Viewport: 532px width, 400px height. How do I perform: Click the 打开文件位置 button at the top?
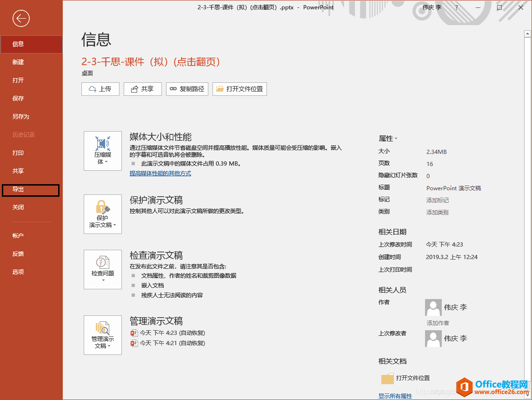click(239, 89)
